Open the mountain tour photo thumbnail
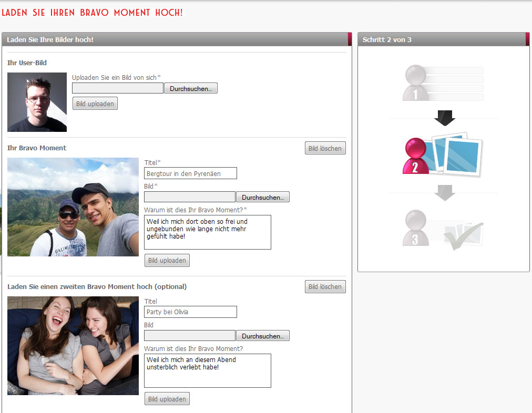 (73, 207)
